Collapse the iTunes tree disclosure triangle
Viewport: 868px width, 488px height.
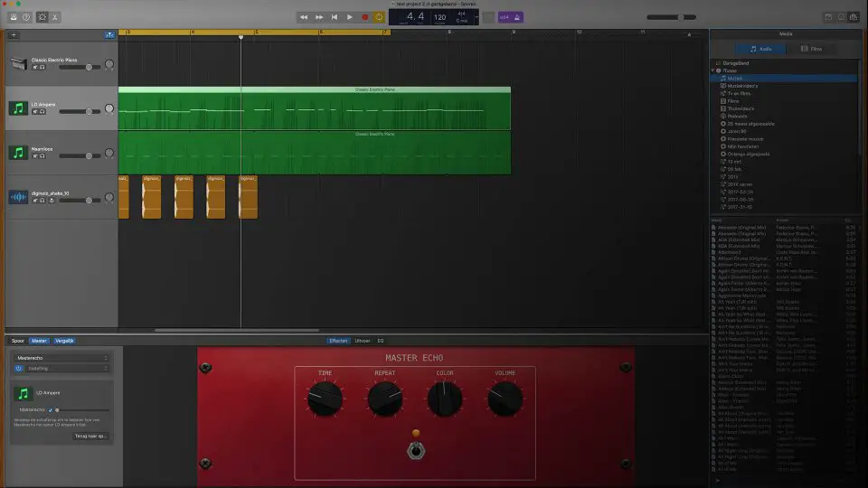tap(713, 70)
